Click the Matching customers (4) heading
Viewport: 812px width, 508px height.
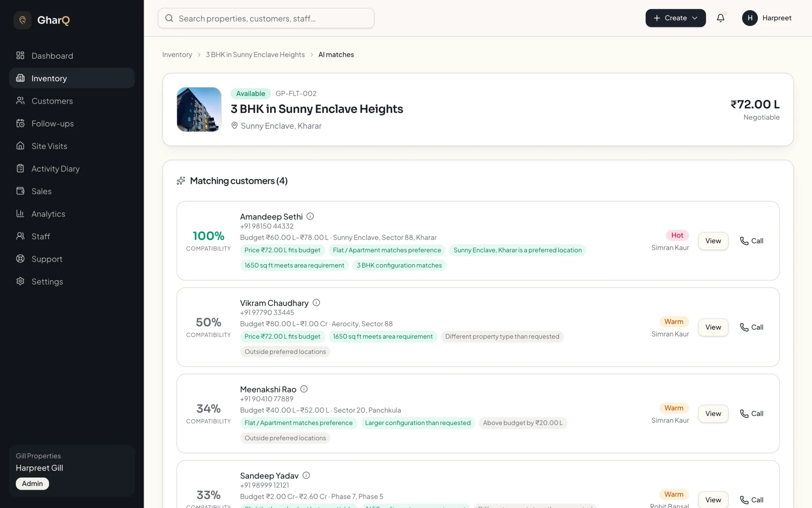(x=239, y=181)
